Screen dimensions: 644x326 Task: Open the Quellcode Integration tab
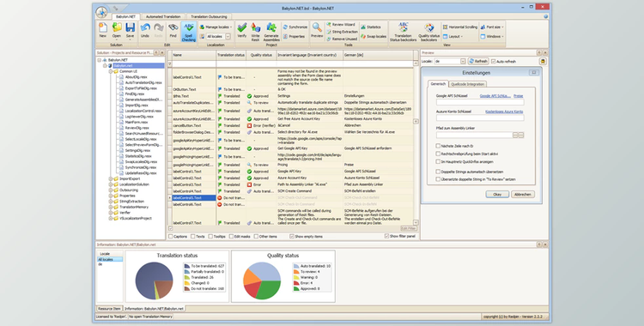click(x=467, y=84)
